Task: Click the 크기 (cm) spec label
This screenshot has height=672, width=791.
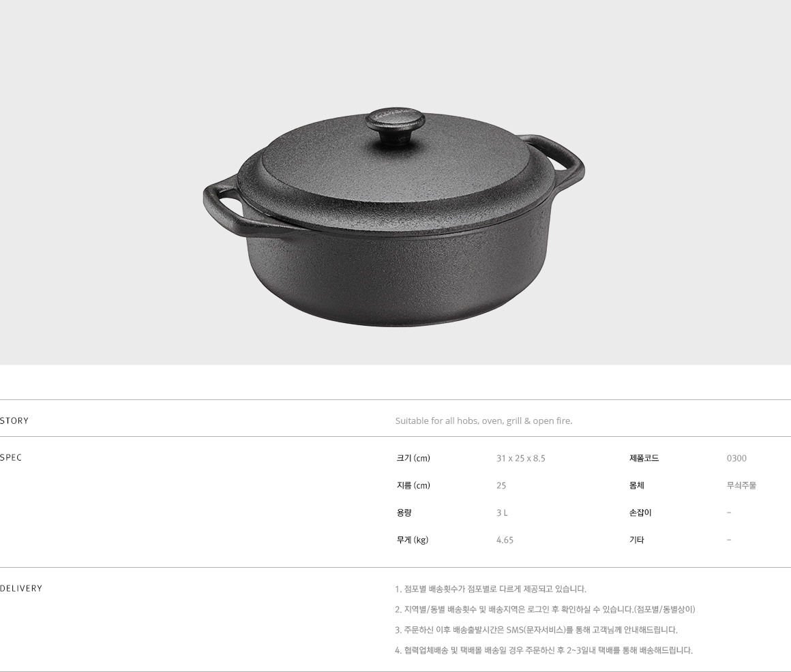Action: point(413,458)
